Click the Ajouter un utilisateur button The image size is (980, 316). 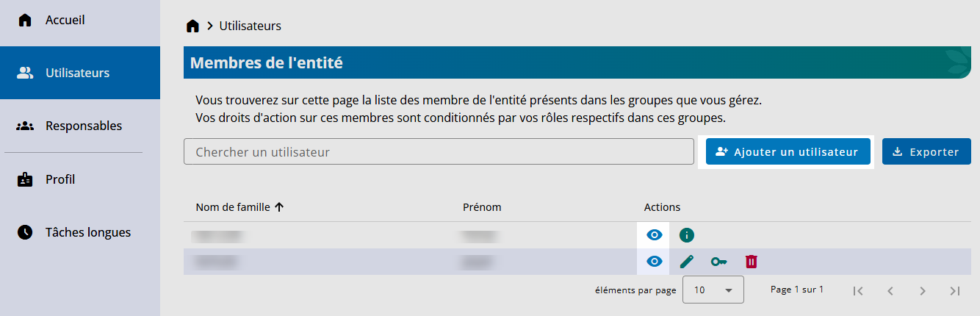pyautogui.click(x=788, y=152)
